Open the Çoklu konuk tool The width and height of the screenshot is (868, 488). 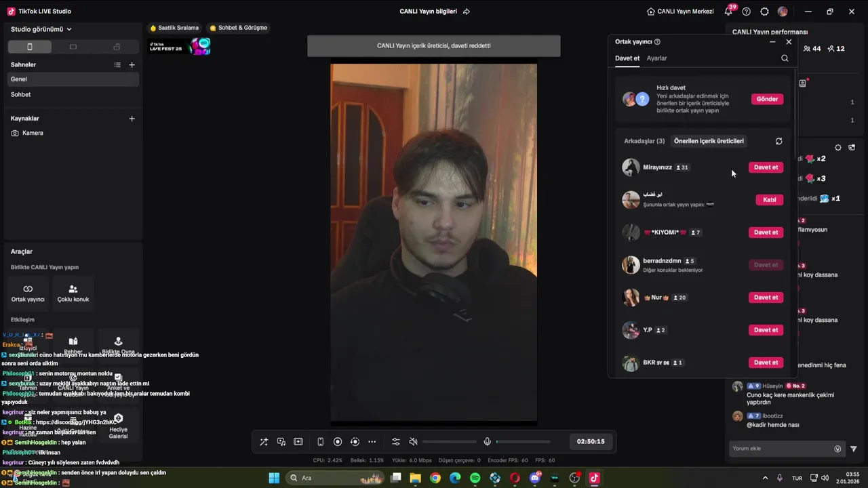(x=73, y=293)
